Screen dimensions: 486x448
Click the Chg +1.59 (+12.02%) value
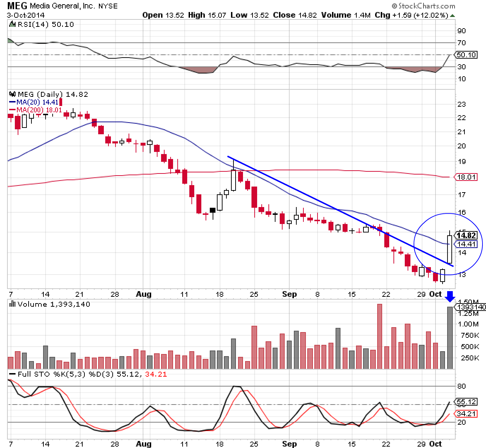(411, 15)
